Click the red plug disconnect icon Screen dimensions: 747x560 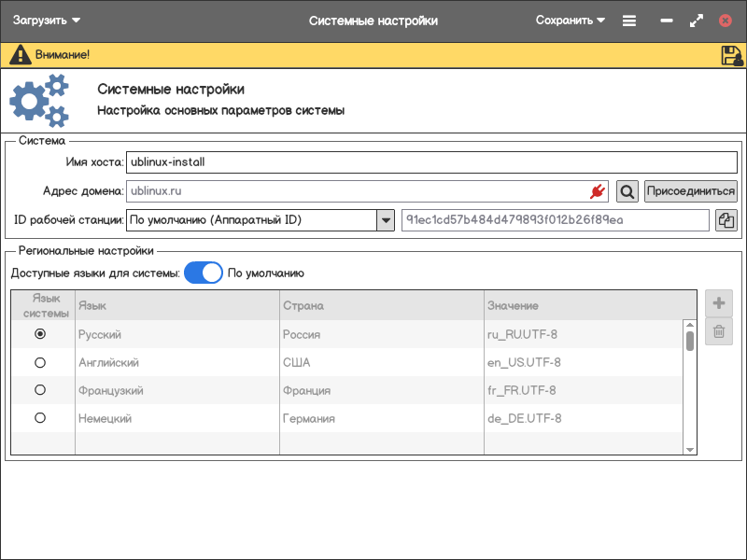(598, 191)
